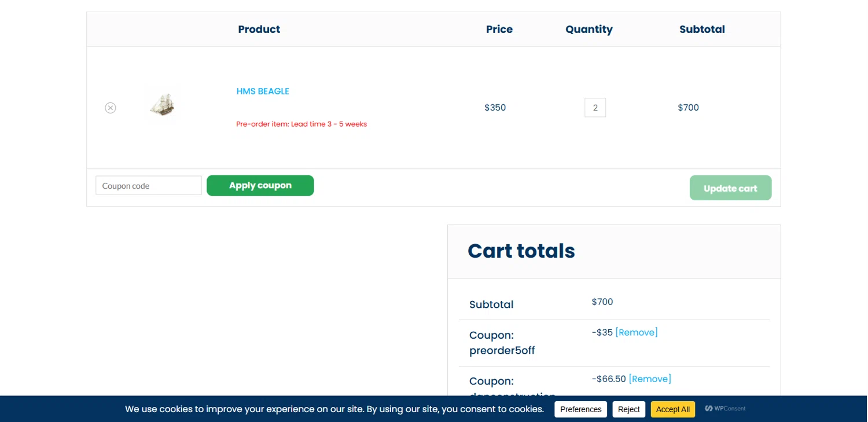Viewport: 868px width, 422px height.
Task: Open the HMS Beagle ship thumbnail
Action: point(162,105)
